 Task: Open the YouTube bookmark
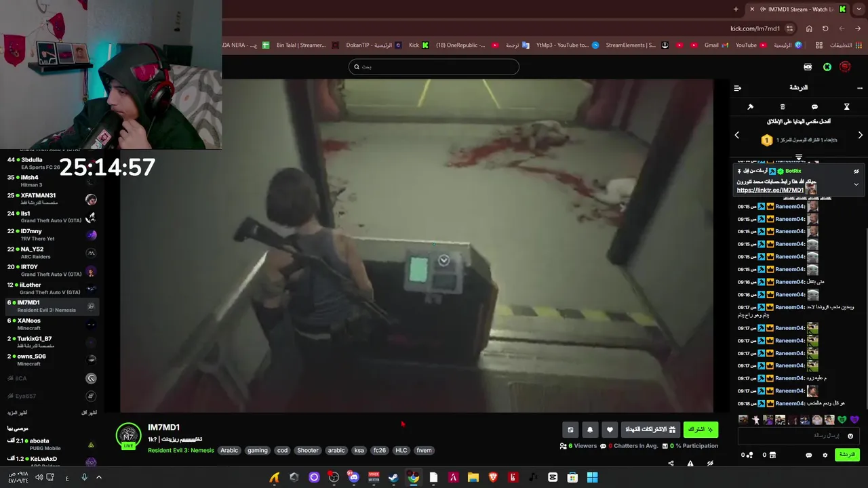750,45
